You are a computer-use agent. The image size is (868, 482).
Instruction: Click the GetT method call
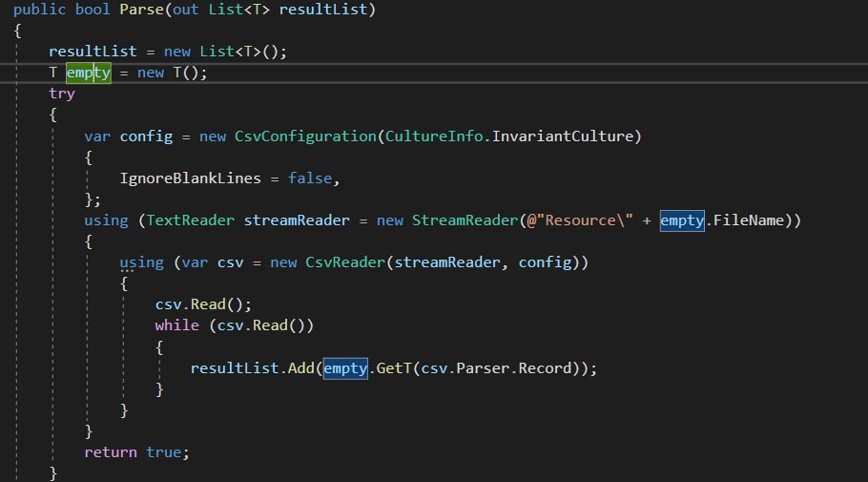394,368
